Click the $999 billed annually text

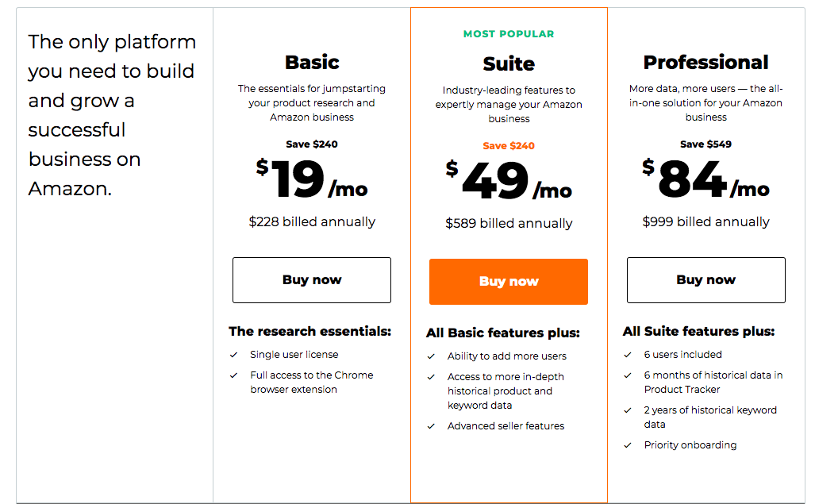point(705,222)
